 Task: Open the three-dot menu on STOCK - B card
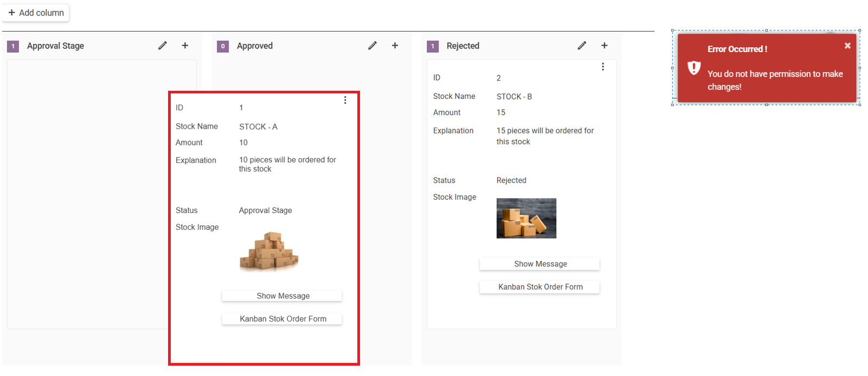click(603, 66)
